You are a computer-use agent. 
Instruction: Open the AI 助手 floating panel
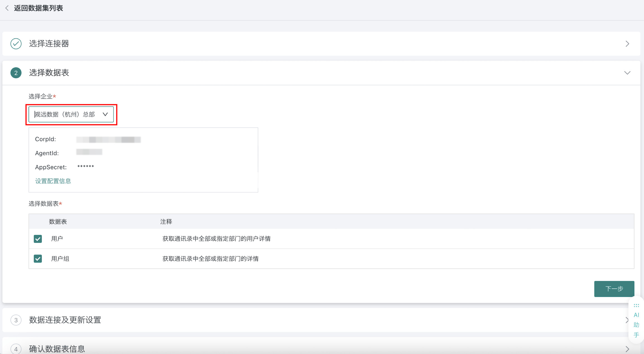pos(636,325)
